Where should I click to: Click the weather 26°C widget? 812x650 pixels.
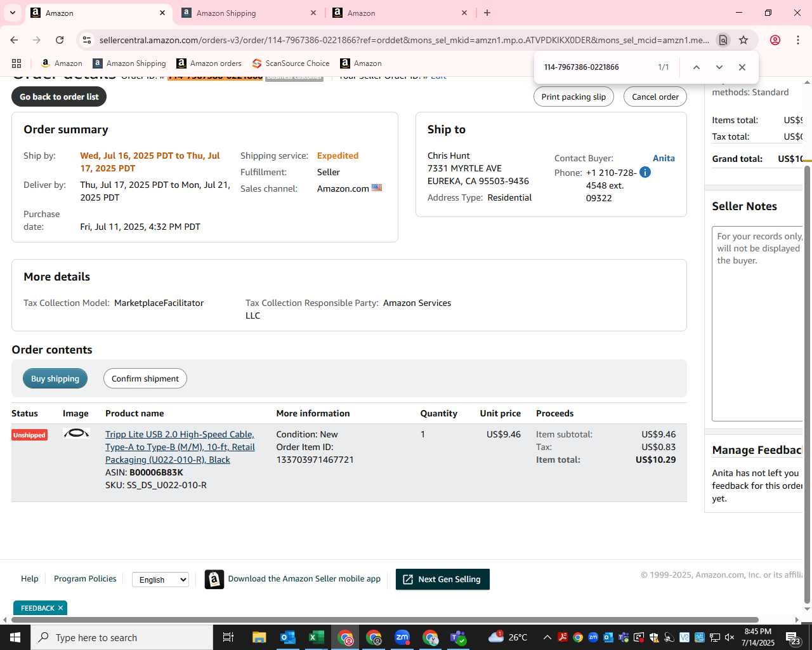point(507,637)
